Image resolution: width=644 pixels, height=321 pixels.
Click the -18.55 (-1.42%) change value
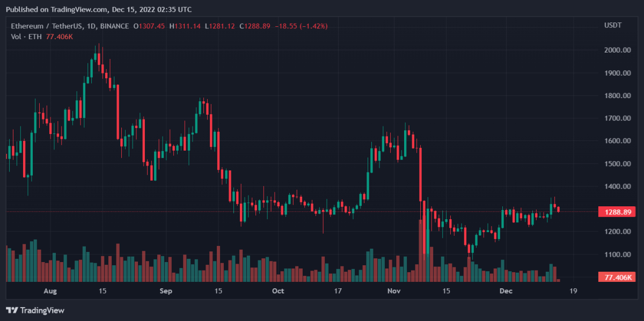pos(303,26)
